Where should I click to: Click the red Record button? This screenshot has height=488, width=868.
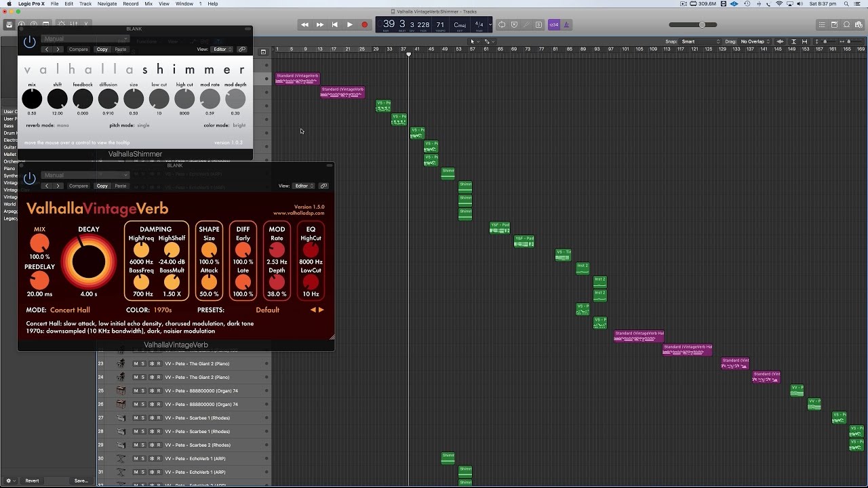364,25
